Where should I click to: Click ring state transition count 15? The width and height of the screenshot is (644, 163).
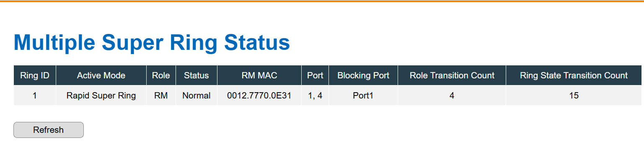point(574,96)
